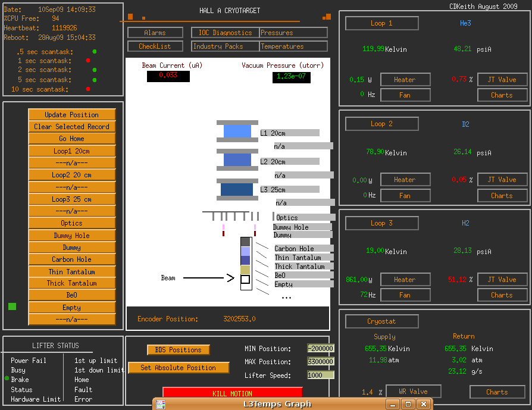Click the Beam Current readout 0.033
The height and width of the screenshot is (410, 532).
168,76
